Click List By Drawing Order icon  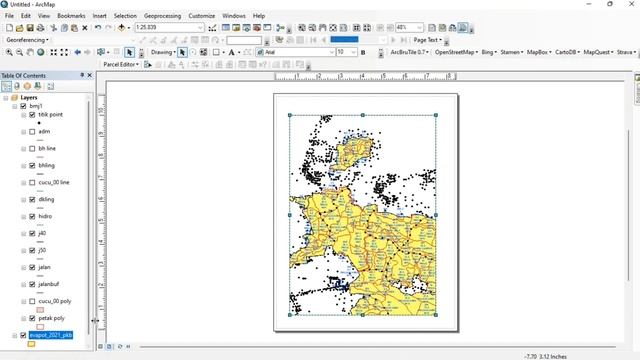coord(6,86)
